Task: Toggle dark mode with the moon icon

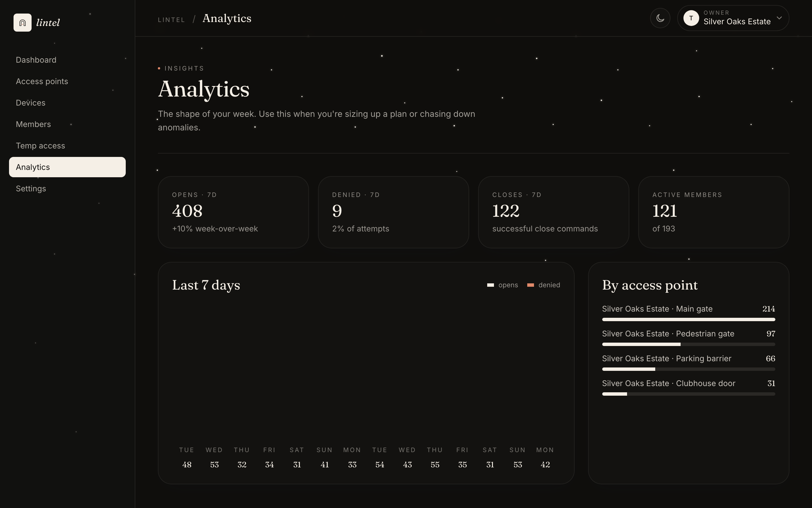Action: point(660,18)
